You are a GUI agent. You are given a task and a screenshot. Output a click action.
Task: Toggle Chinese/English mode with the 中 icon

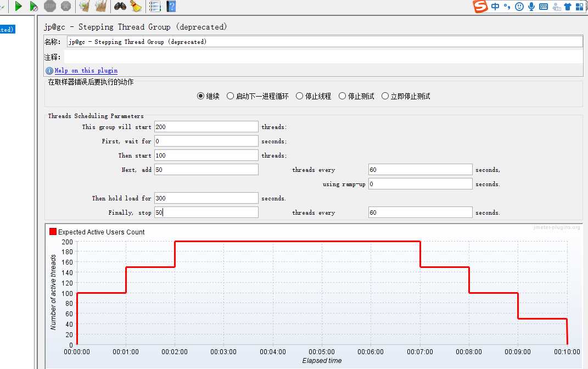(495, 7)
